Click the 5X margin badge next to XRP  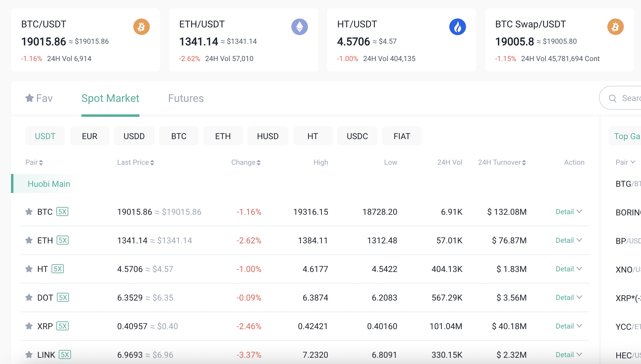(x=63, y=326)
